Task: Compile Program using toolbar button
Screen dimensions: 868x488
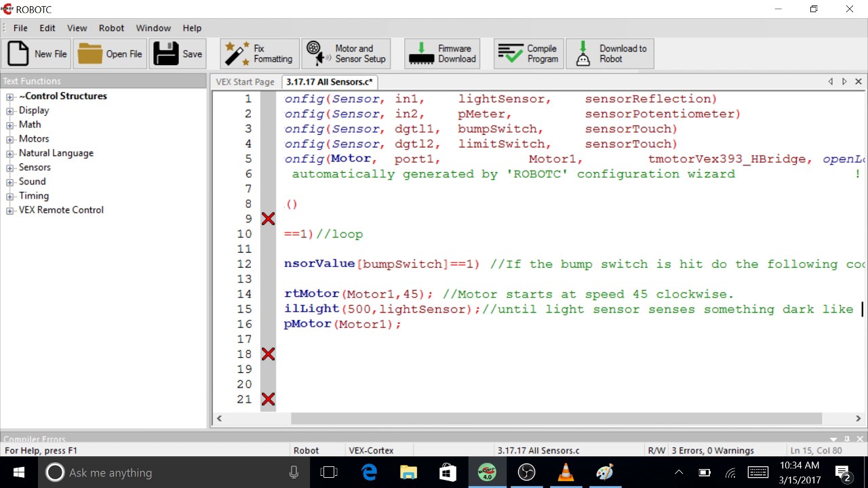Action: tap(528, 54)
